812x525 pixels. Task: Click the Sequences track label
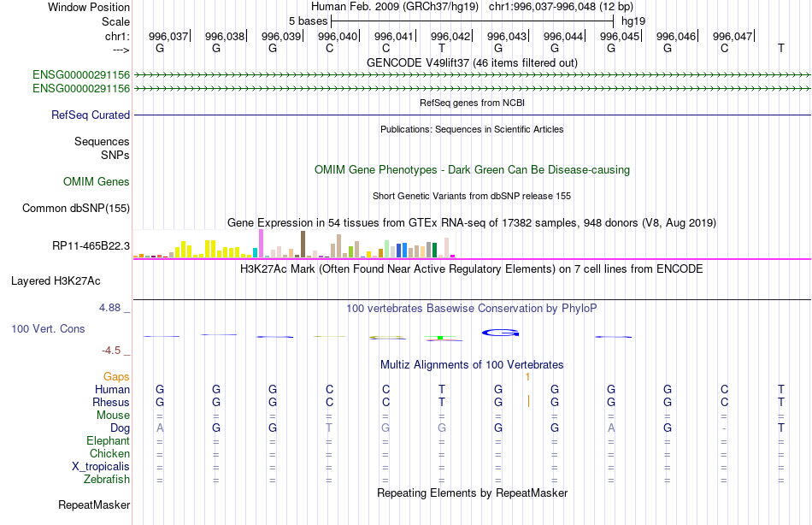[102, 141]
